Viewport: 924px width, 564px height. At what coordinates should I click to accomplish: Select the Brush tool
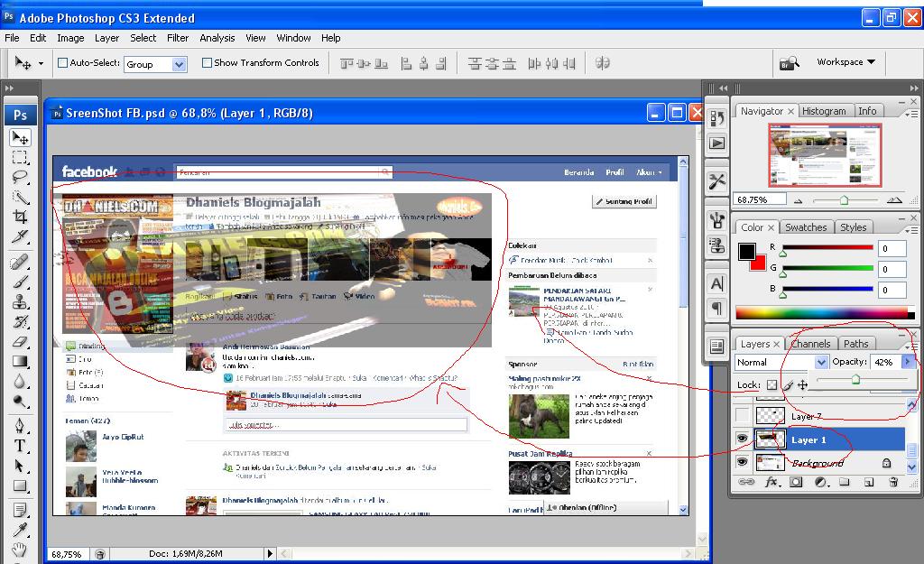tap(20, 282)
